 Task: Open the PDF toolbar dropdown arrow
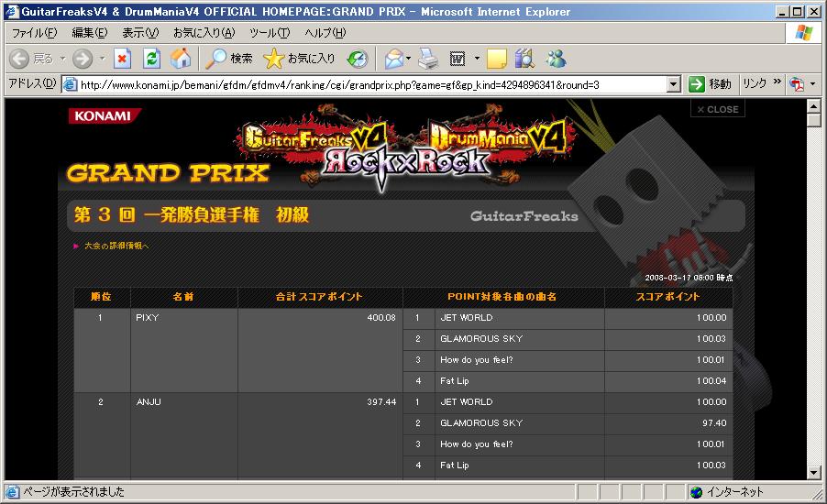pos(812,83)
